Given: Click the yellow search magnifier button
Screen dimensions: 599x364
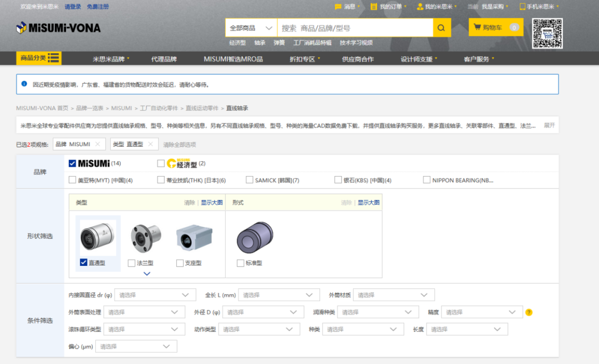Looking at the screenshot, I should pos(441,28).
